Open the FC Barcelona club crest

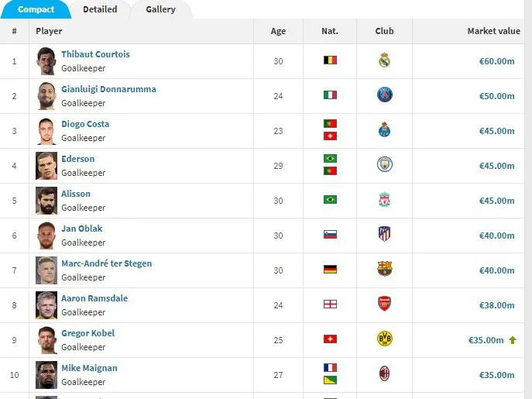pos(384,269)
